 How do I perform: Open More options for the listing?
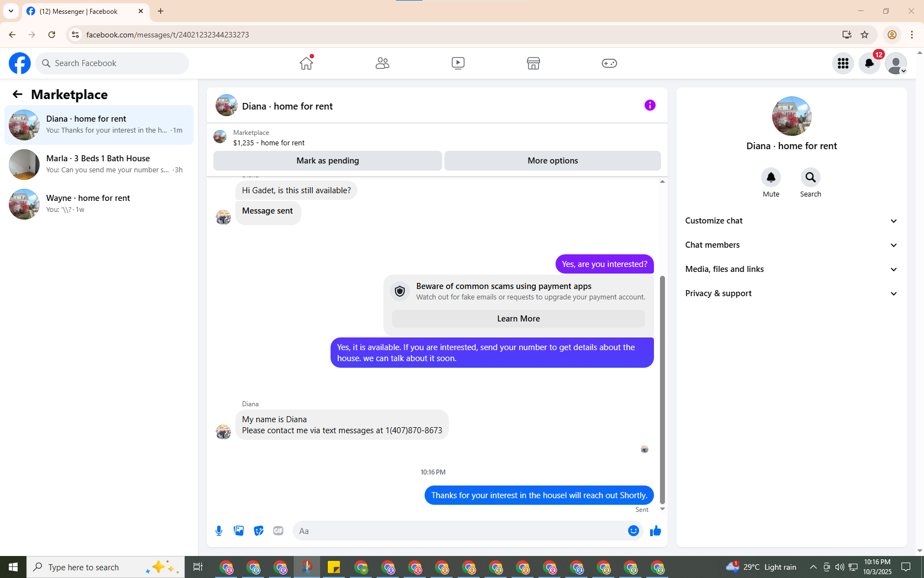pos(553,161)
